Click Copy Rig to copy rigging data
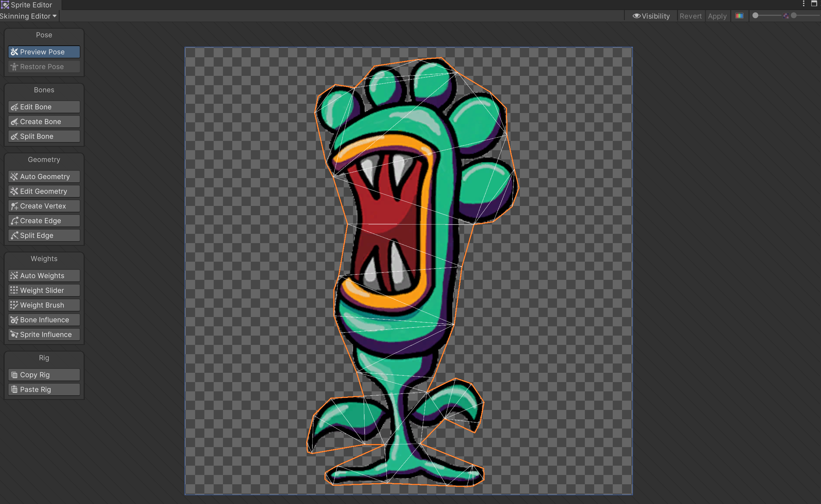Image resolution: width=821 pixels, height=504 pixels. pos(43,374)
